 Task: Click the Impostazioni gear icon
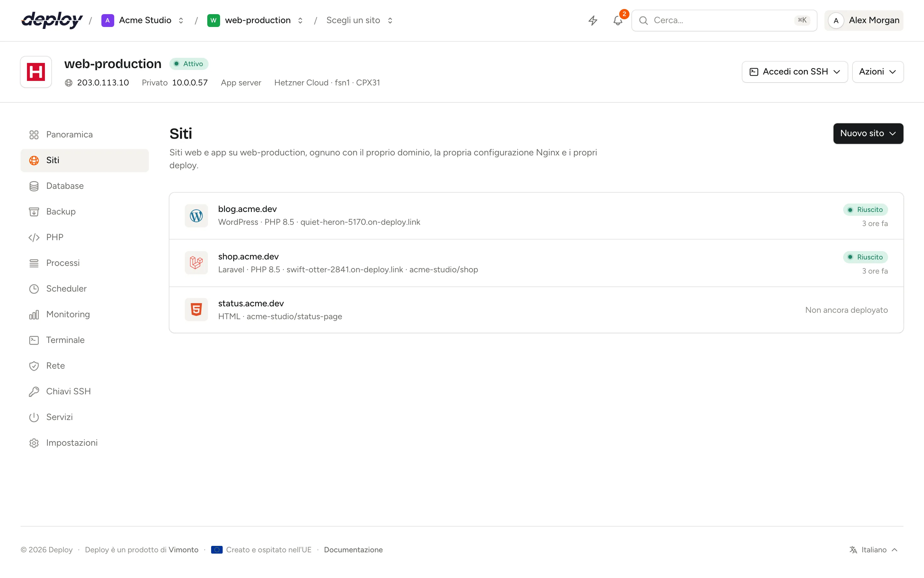[34, 443]
